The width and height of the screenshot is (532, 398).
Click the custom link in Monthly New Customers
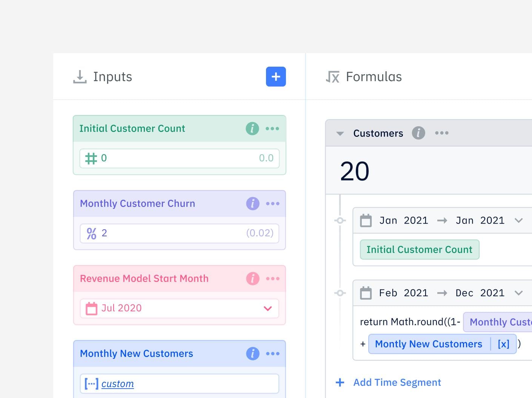pos(117,384)
